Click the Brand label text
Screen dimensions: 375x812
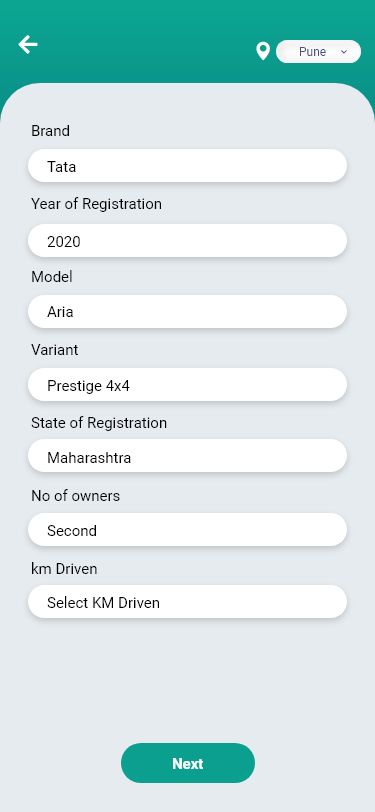tap(50, 131)
